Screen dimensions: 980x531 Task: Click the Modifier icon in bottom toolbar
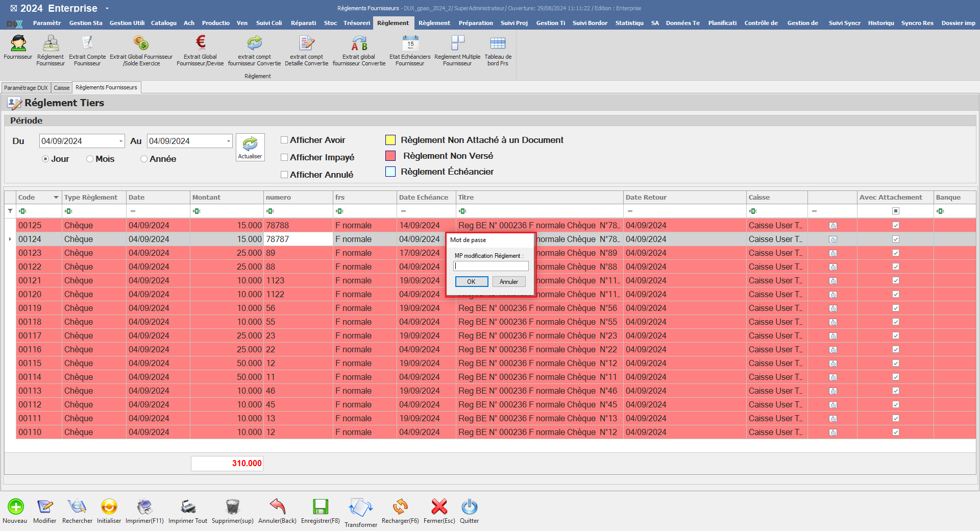click(x=45, y=506)
